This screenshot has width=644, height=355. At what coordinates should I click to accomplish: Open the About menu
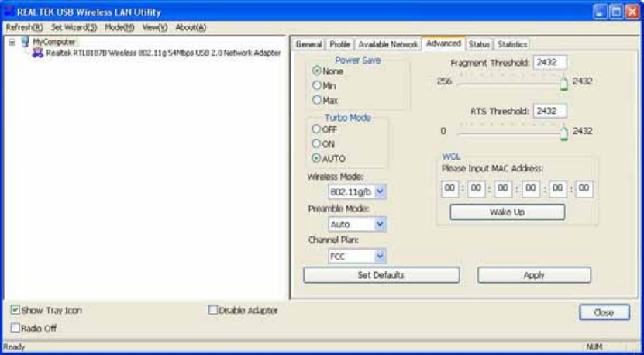coord(191,28)
